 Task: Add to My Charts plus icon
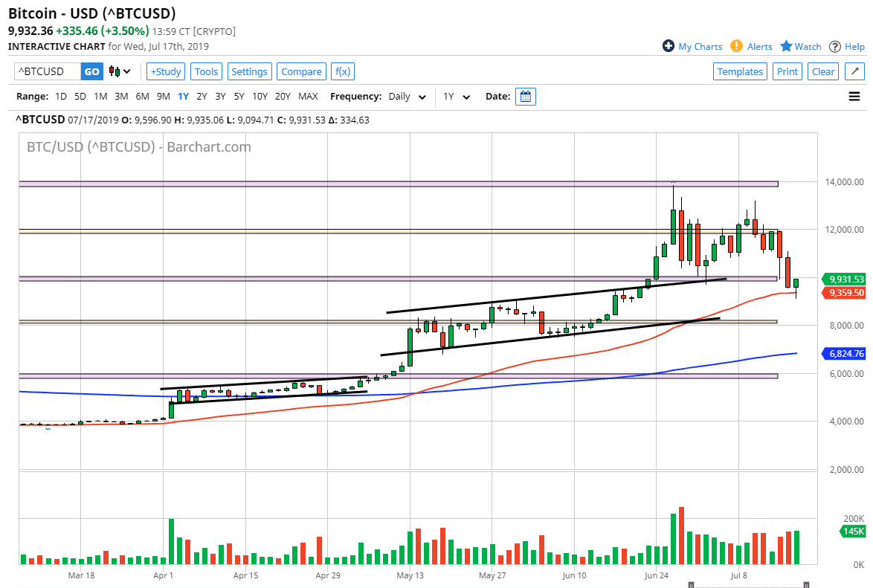click(669, 46)
